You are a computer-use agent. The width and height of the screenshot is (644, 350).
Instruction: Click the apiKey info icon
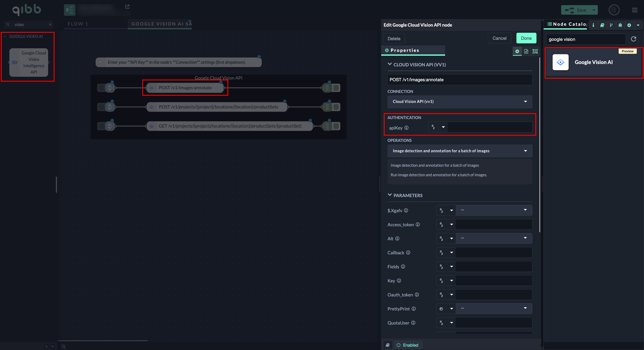tap(407, 128)
